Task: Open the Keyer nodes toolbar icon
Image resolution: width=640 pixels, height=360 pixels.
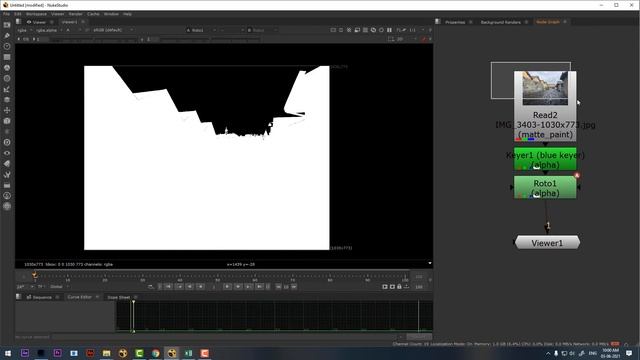Action: click(7, 89)
